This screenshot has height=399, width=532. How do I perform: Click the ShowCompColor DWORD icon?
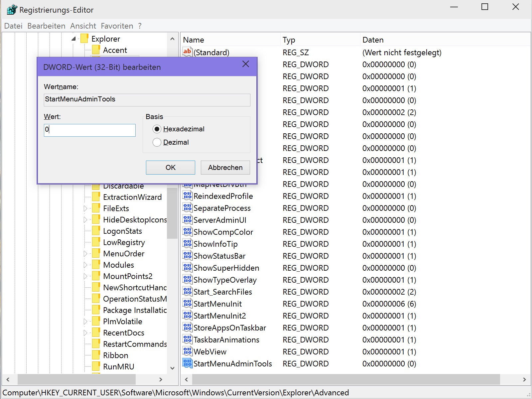[188, 232]
